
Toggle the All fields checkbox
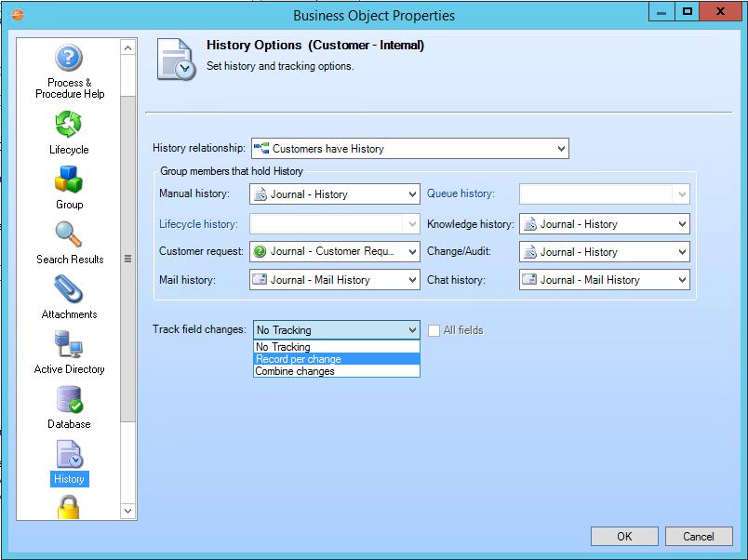(434, 330)
